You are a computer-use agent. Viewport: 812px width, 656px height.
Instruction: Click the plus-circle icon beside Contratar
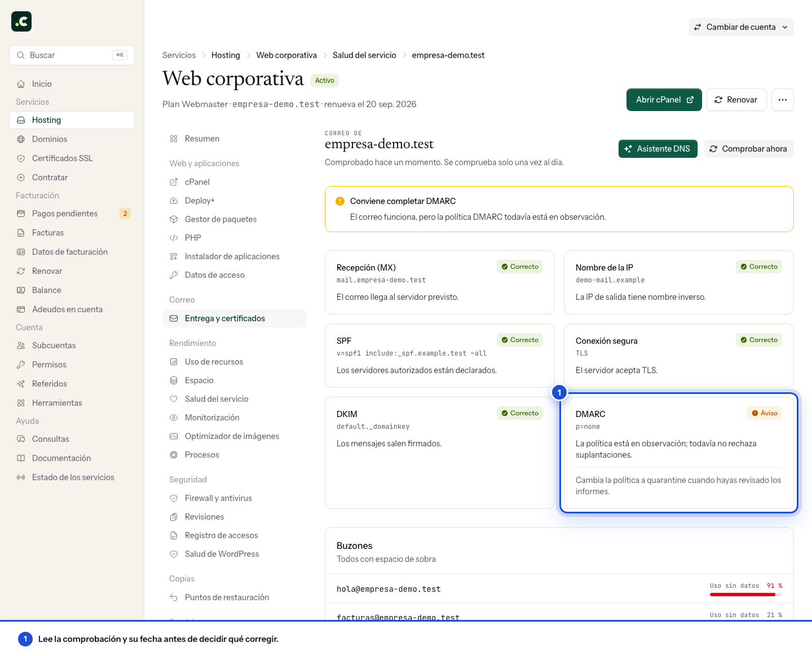pos(21,178)
